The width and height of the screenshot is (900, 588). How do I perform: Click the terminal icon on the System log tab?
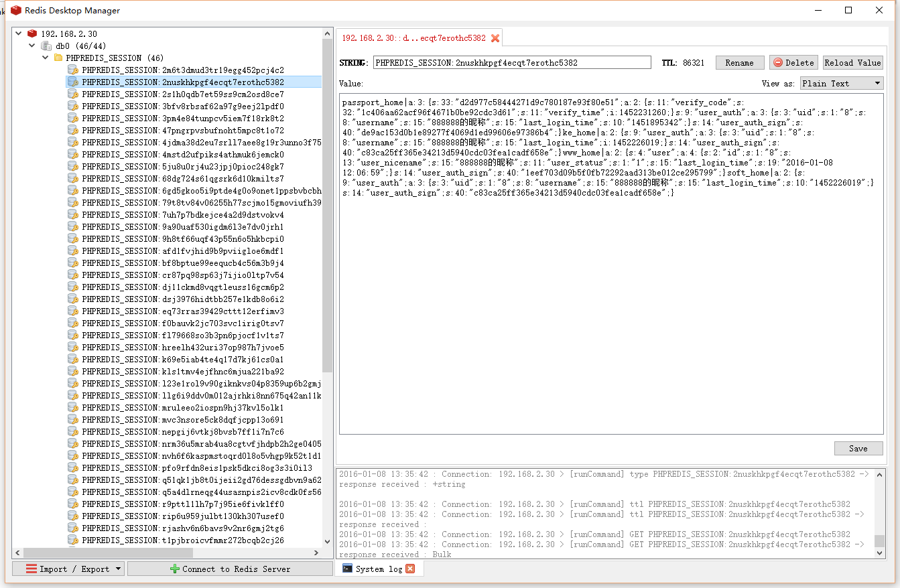(x=347, y=569)
